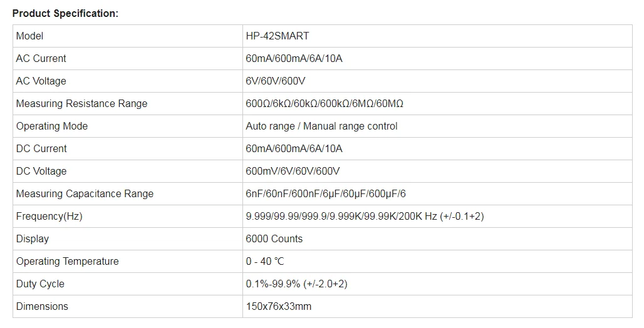
Task: Select the resistance range value 600Ω/6kΩ/60kΩ
Action: coord(325,103)
